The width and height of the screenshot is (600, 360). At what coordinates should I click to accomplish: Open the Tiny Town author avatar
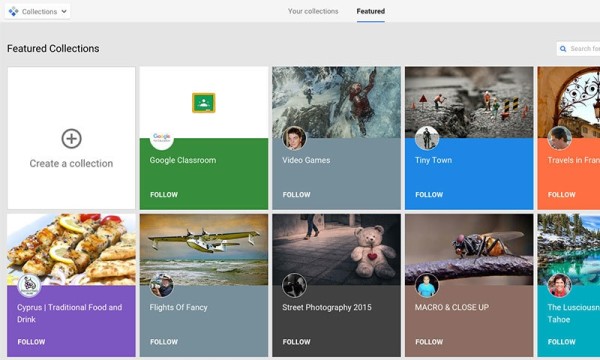click(427, 138)
